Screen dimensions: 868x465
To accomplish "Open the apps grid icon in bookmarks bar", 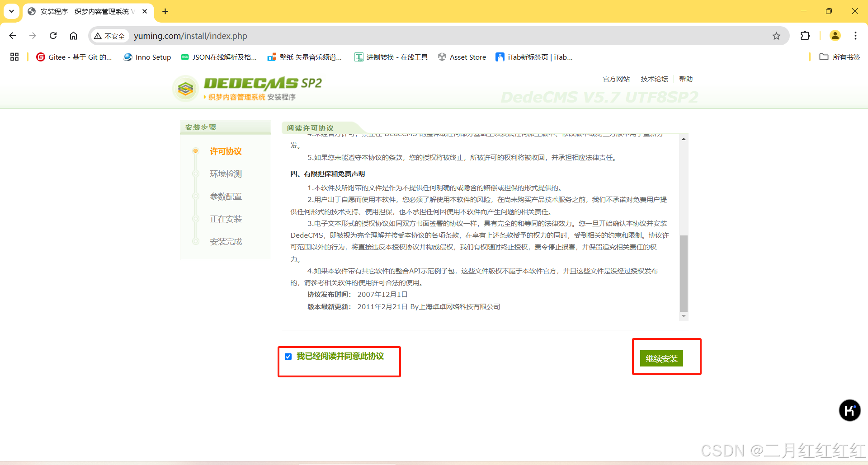I will [x=14, y=57].
